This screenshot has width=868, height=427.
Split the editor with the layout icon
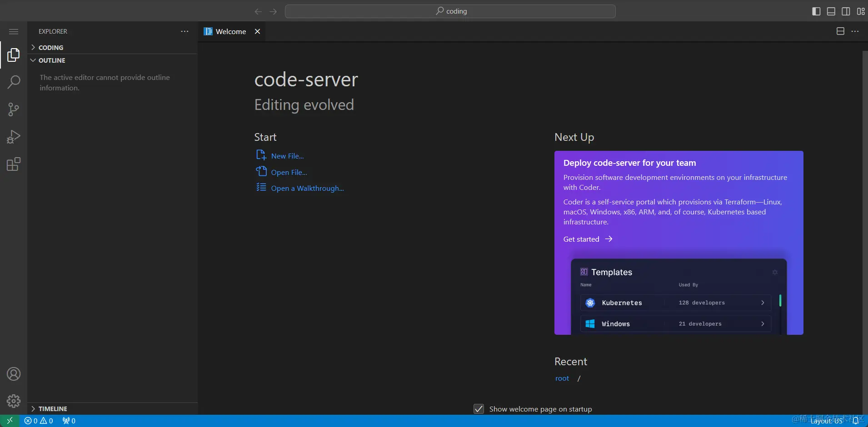[x=840, y=31]
